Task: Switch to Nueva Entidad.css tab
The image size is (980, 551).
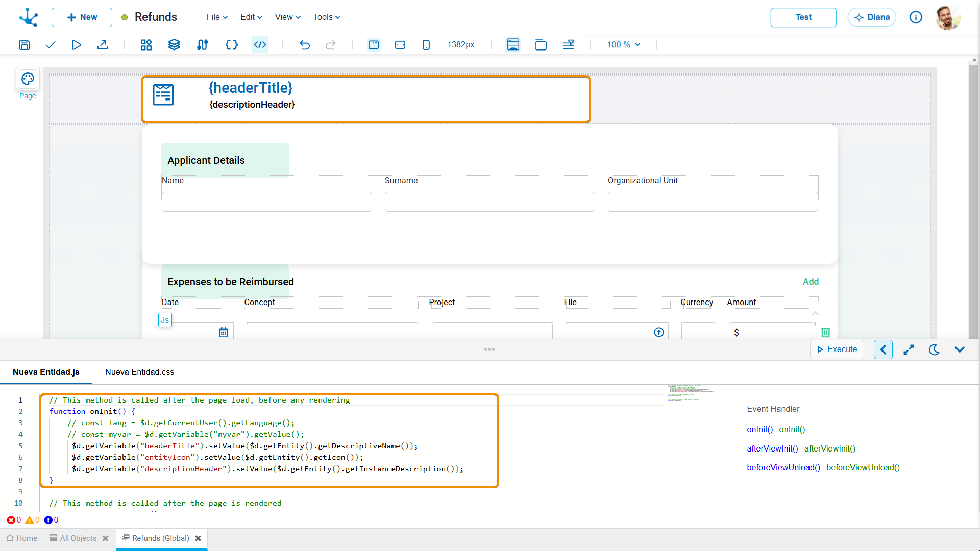Action: (139, 372)
